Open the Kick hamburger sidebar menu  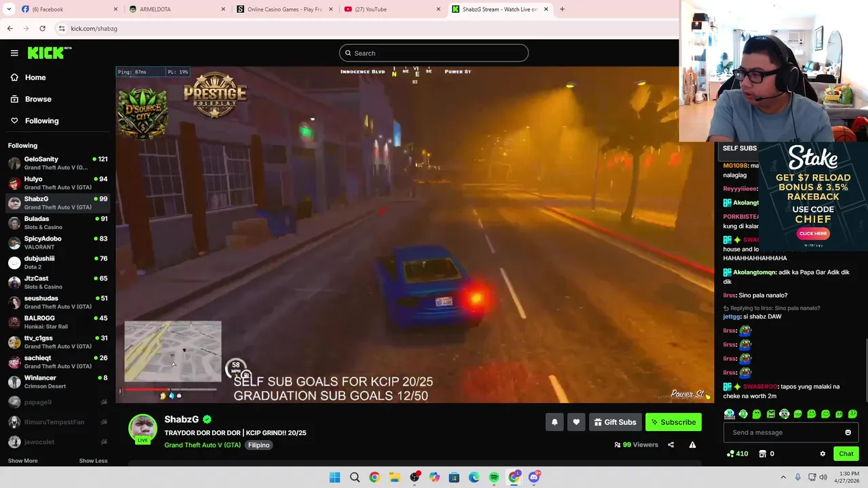pyautogui.click(x=14, y=53)
